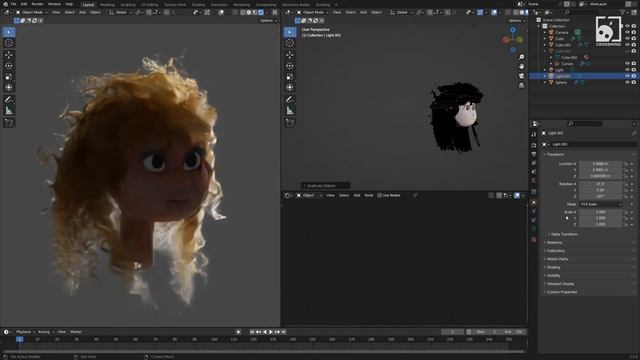640x360 pixels.
Task: Select the Annotate tool in left viewport
Action: [9, 100]
